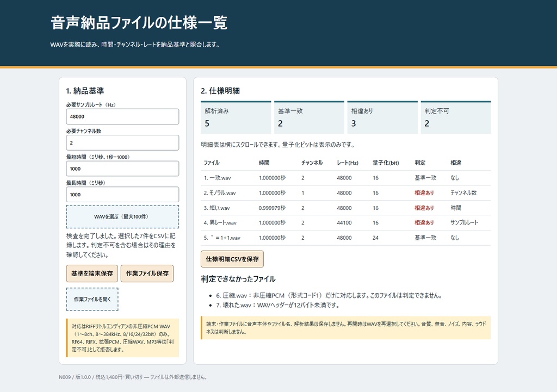The width and height of the screenshot is (557, 392).
Task: Click the duration value 0.999979秒
Action: (x=272, y=208)
